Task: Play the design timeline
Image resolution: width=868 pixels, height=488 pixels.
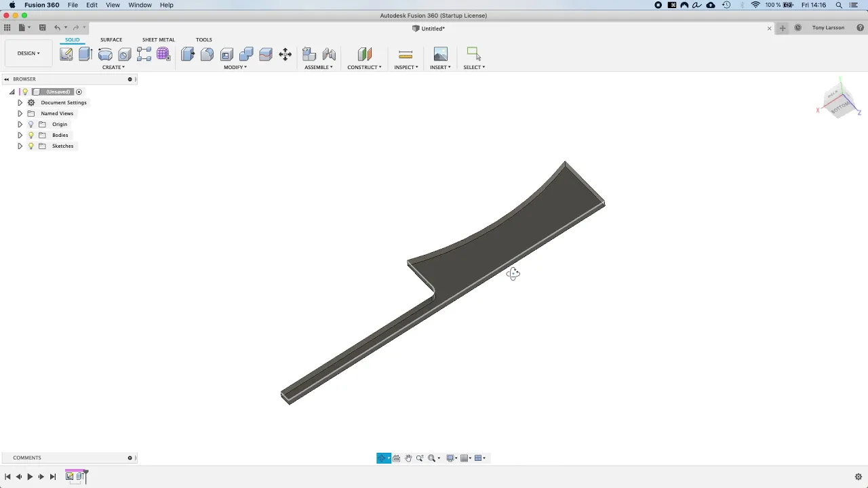Action: pos(30,476)
